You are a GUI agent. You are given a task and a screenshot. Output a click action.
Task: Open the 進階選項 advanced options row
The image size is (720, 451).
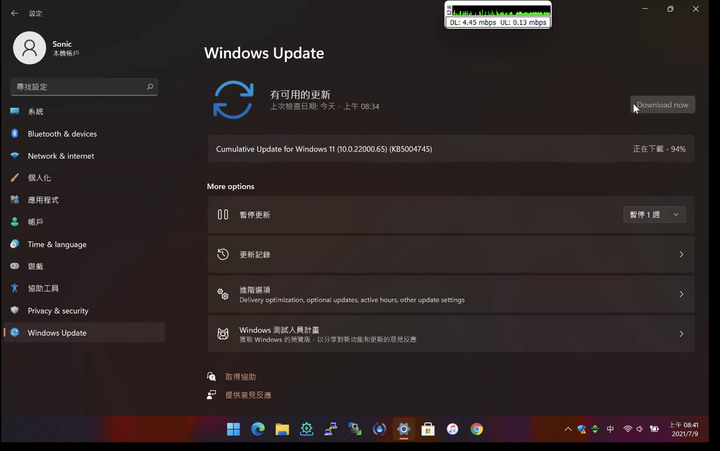coord(451,294)
